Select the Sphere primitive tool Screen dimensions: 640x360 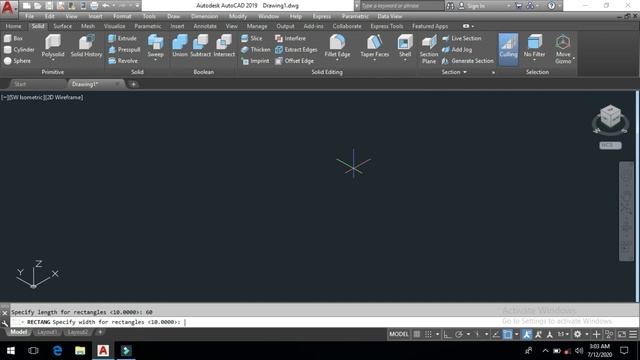tap(17, 61)
